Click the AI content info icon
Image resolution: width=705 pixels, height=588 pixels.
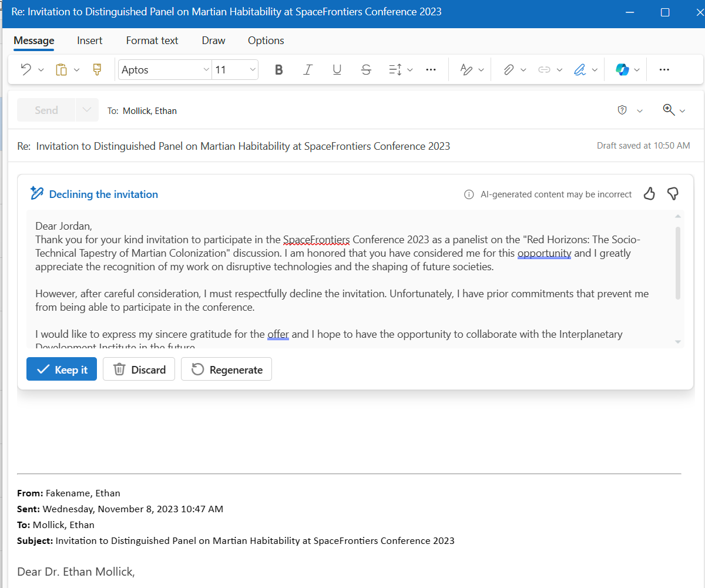coord(469,194)
